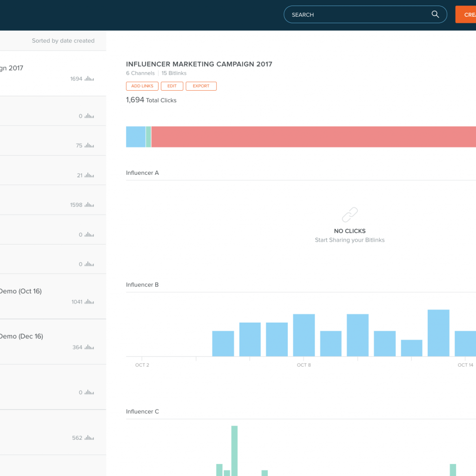This screenshot has height=476, width=476.
Task: Click the stats icon beside 364
Action: [89, 347]
